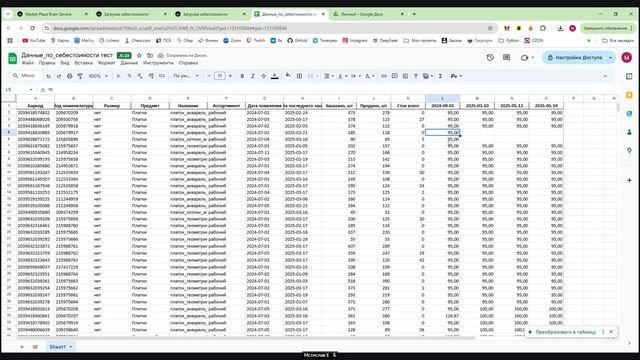Image resolution: width=640 pixels, height=360 pixels.
Task: Click the undo arrow in the toolbar
Action: pyautogui.click(x=49, y=76)
